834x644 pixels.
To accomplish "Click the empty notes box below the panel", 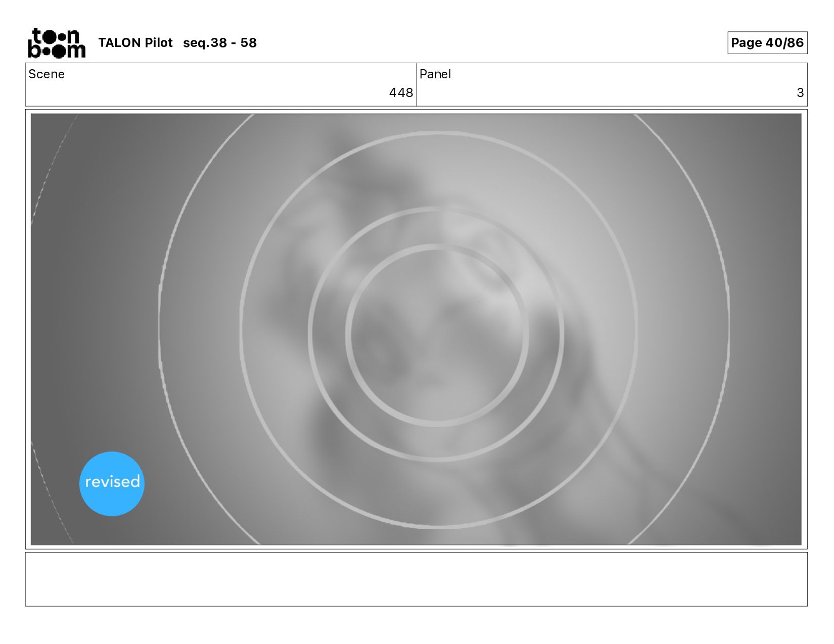I will (x=416, y=579).
